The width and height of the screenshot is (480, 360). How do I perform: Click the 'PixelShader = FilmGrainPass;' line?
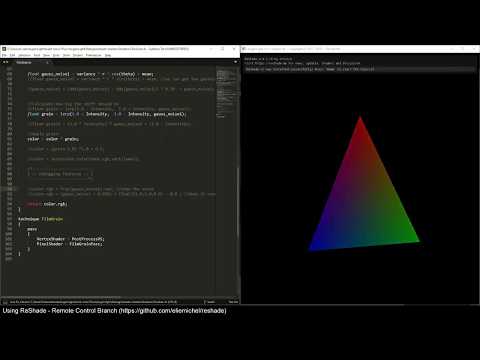pyautogui.click(x=69, y=244)
